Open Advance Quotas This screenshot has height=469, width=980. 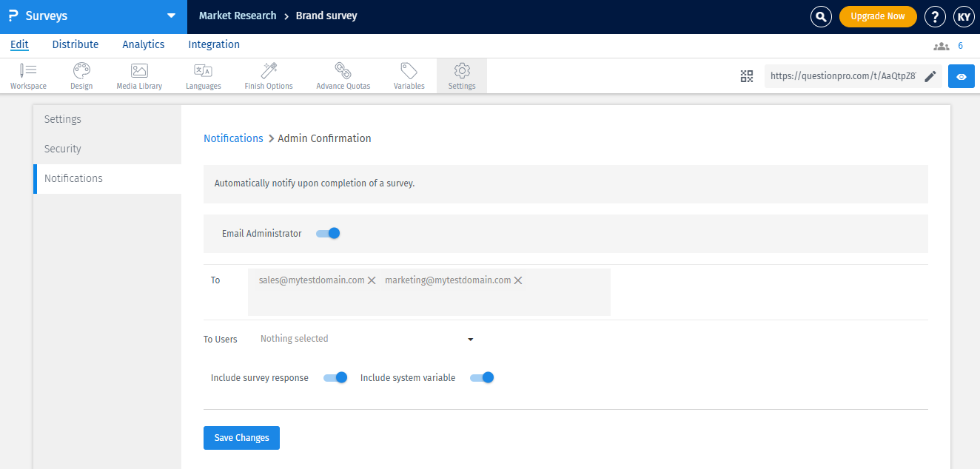343,75
